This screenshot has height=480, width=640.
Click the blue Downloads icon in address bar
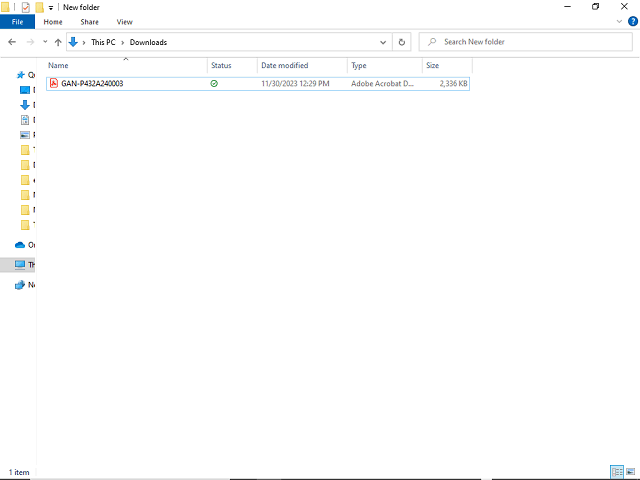(x=73, y=42)
